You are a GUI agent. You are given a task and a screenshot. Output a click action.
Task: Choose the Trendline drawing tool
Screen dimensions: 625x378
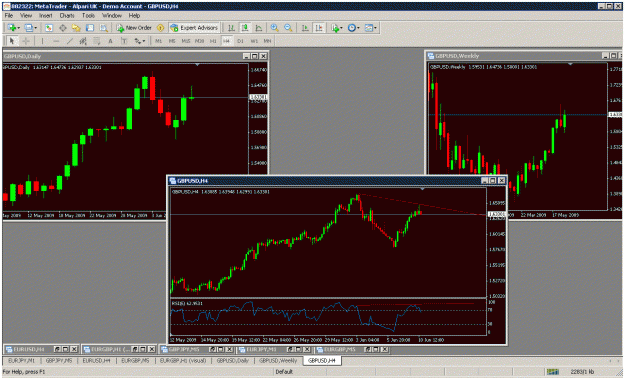pos(70,41)
